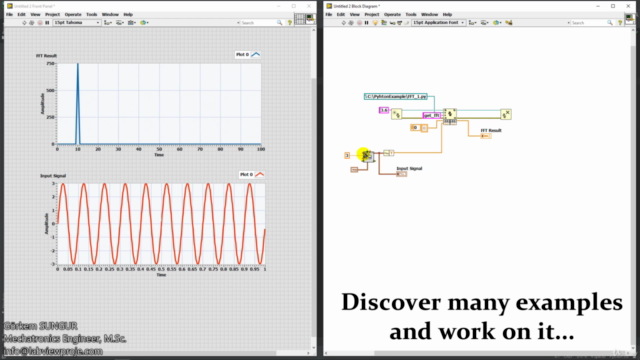This screenshot has height=360, width=640.
Task: Open 15pt Tahoma font dropdown in Front Panel
Action: coord(77,23)
